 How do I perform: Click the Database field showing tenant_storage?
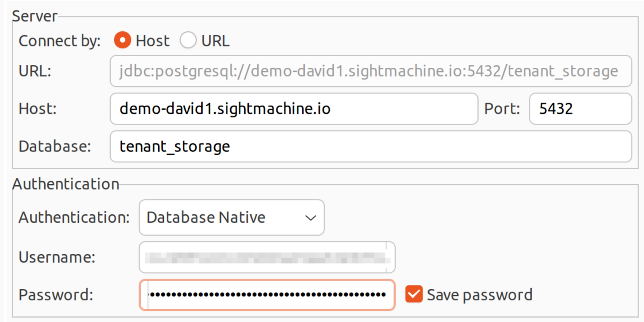[370, 146]
